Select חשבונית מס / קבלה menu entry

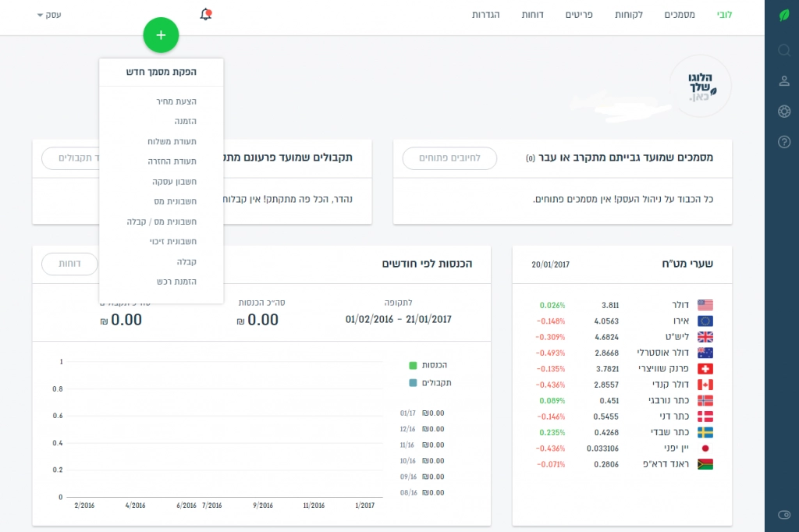162,222
